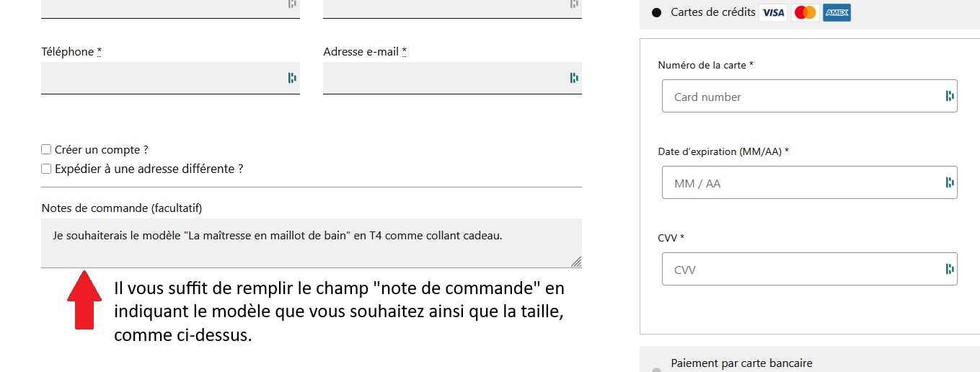Click the MM / AA expiration field
Screen dimensions: 980x372
pyautogui.click(x=800, y=182)
